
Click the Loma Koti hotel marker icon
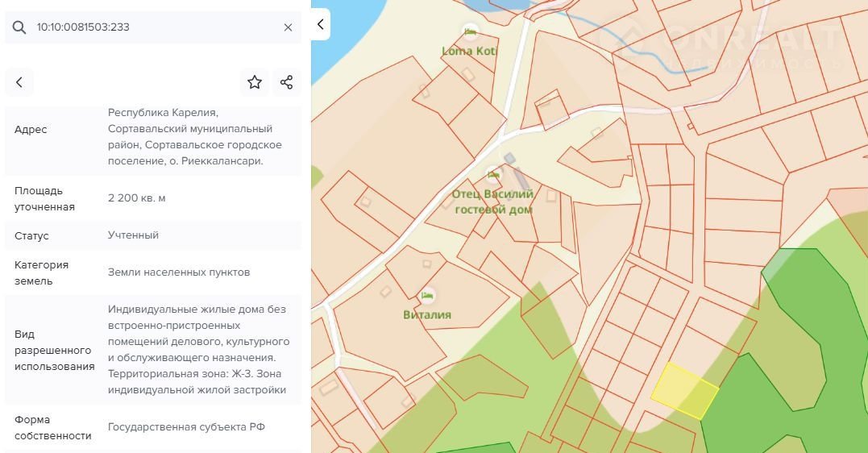coord(470,32)
